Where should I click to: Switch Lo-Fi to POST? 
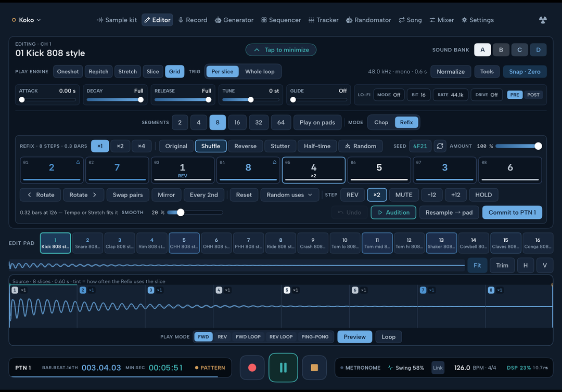[533, 95]
